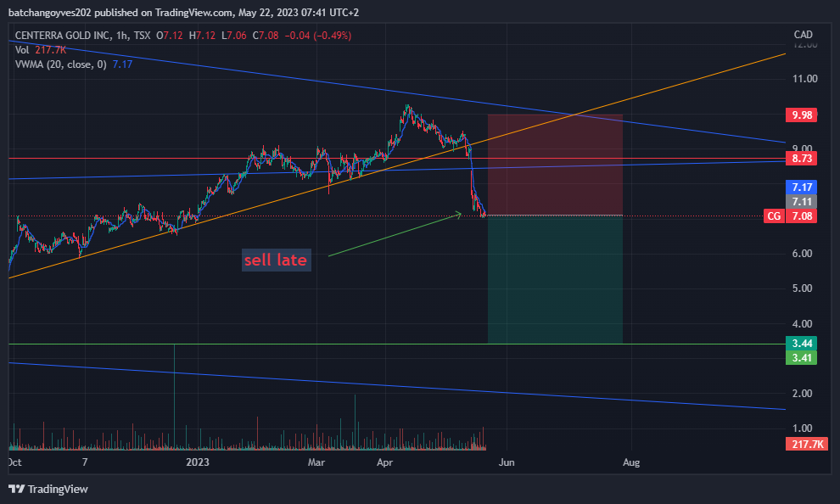Click the 1.00 price axis tick
This screenshot has width=840, height=504.
(x=803, y=428)
